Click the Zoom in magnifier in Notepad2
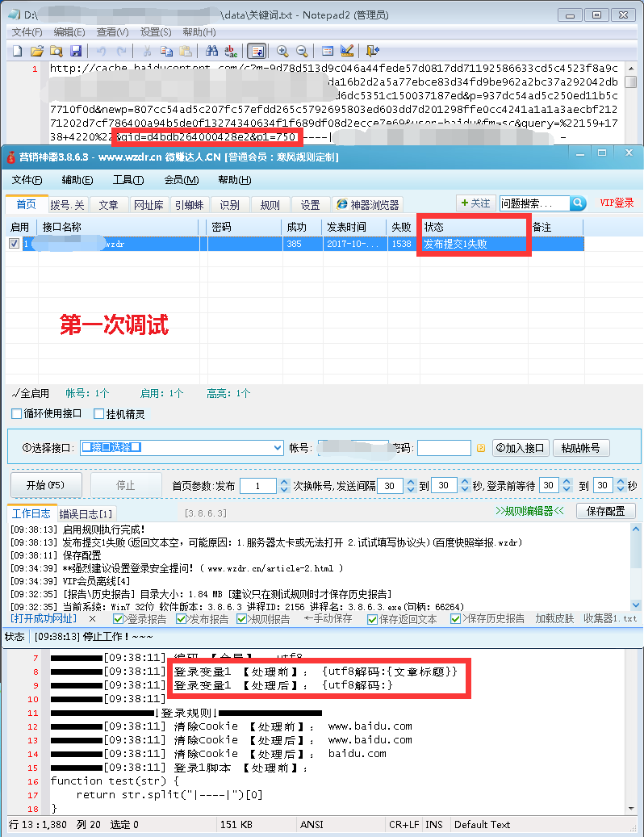The height and width of the screenshot is (837, 644). (282, 51)
